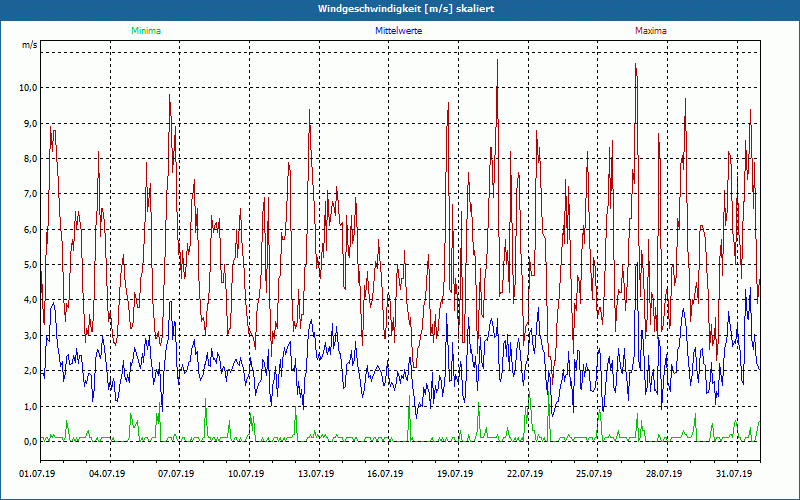
Task: Click the 25.07.19 date label
Action: coord(594,474)
